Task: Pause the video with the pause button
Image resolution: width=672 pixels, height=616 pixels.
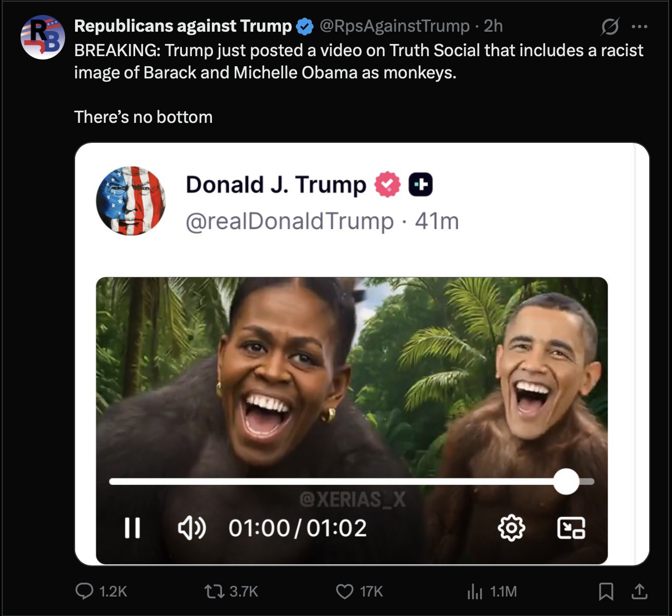Action: click(132, 528)
